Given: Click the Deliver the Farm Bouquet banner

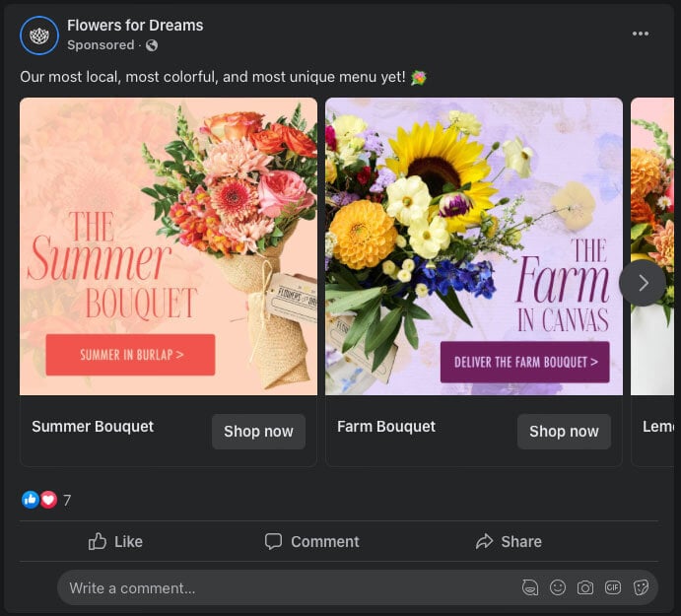Looking at the screenshot, I should [x=524, y=363].
